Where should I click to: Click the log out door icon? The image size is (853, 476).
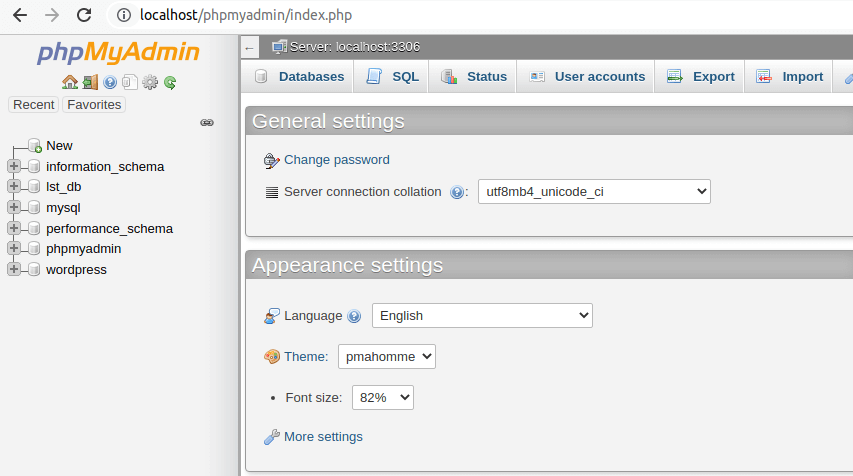click(x=90, y=82)
